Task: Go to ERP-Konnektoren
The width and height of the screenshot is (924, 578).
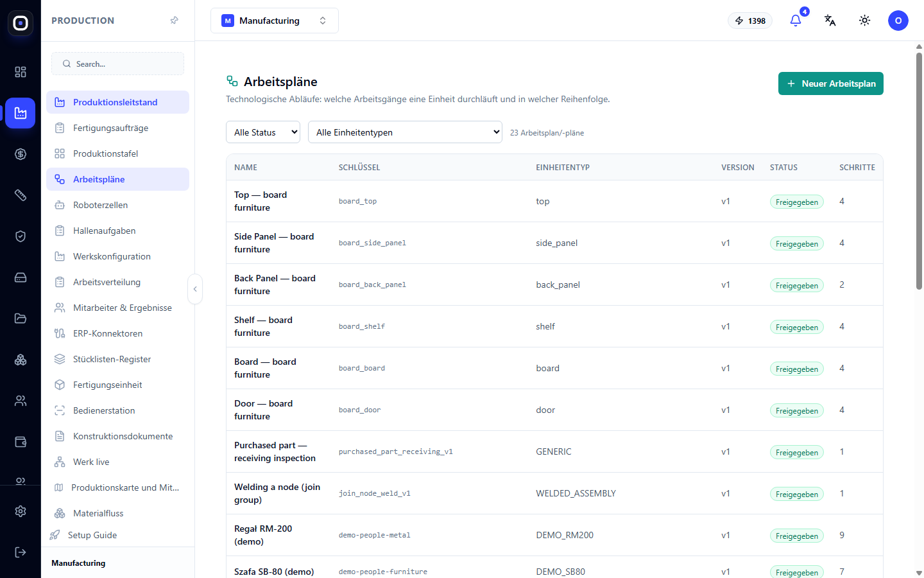Action: click(117, 333)
